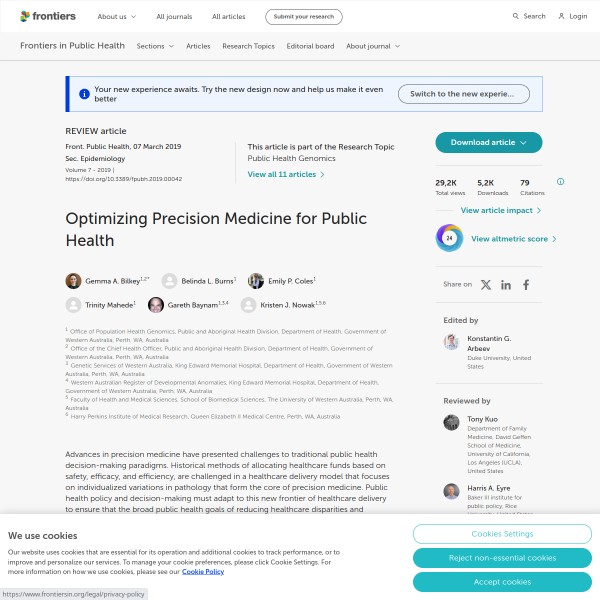The width and height of the screenshot is (600, 600).
Task: Share article on Facebook
Action: tap(526, 285)
